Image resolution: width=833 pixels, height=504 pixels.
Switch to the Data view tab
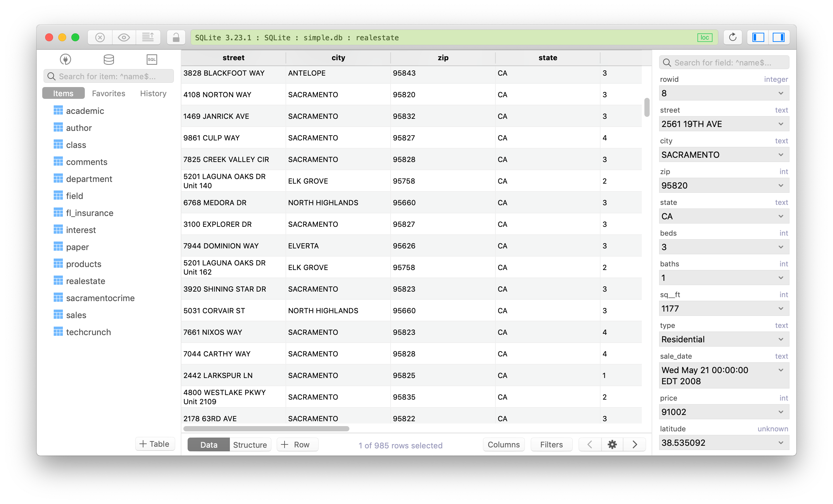pyautogui.click(x=209, y=444)
